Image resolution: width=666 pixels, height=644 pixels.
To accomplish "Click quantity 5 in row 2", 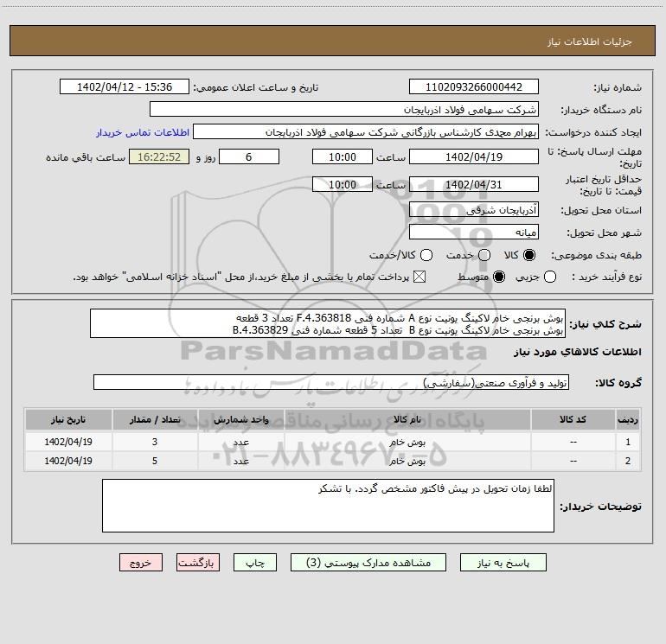I will point(155,461).
